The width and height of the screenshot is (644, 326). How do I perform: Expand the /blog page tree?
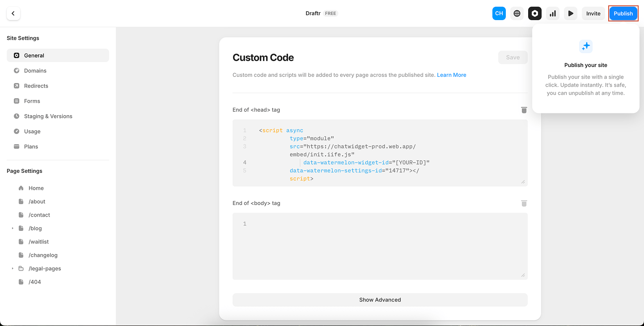13,228
